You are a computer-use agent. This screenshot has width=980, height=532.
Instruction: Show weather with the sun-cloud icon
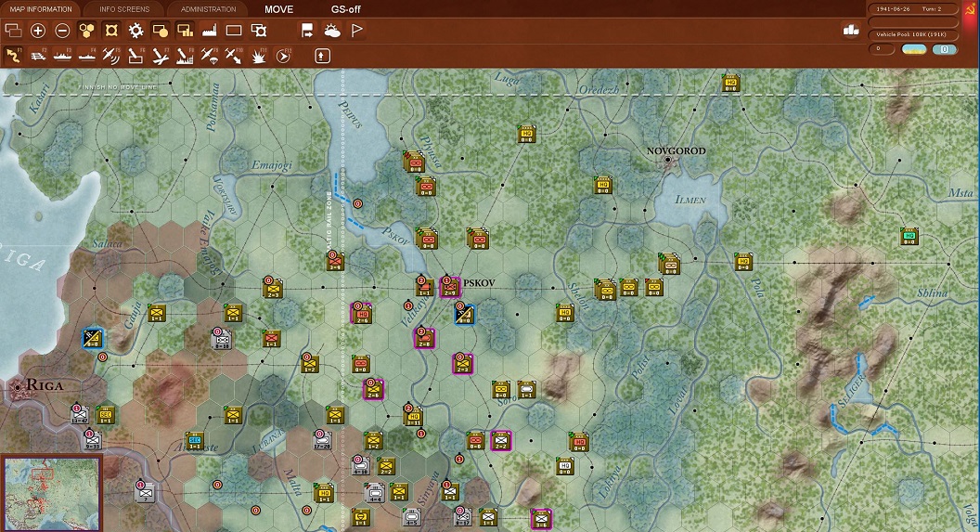point(332,30)
